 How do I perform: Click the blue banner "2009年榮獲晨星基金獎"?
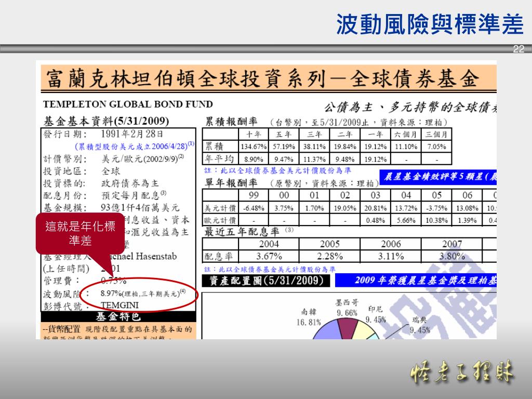416,280
